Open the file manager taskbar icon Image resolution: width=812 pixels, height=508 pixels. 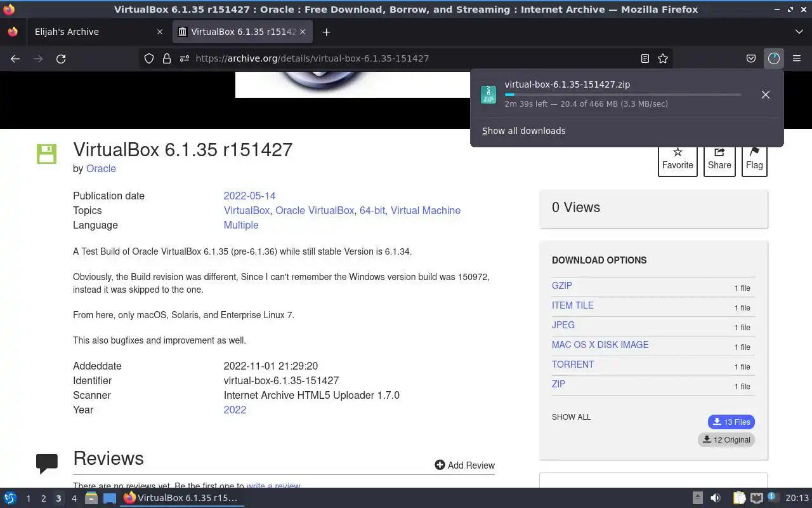[x=91, y=498]
